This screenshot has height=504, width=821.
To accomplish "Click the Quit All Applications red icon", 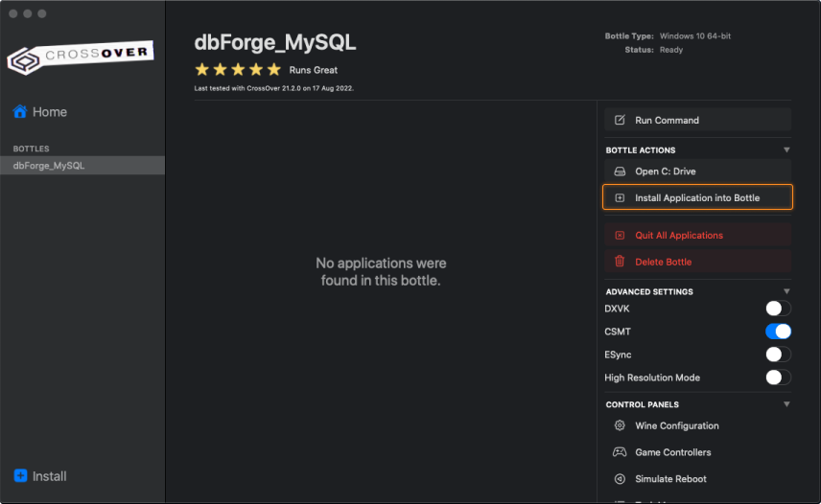I will (620, 235).
